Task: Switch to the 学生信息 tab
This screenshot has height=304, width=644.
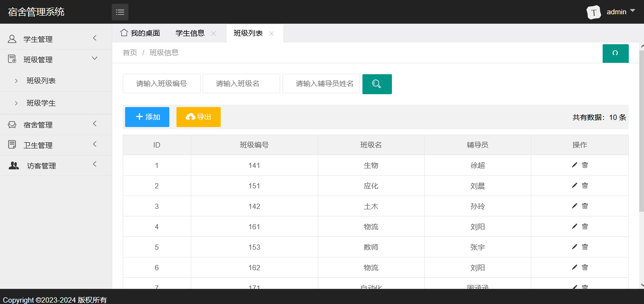Action: (190, 33)
